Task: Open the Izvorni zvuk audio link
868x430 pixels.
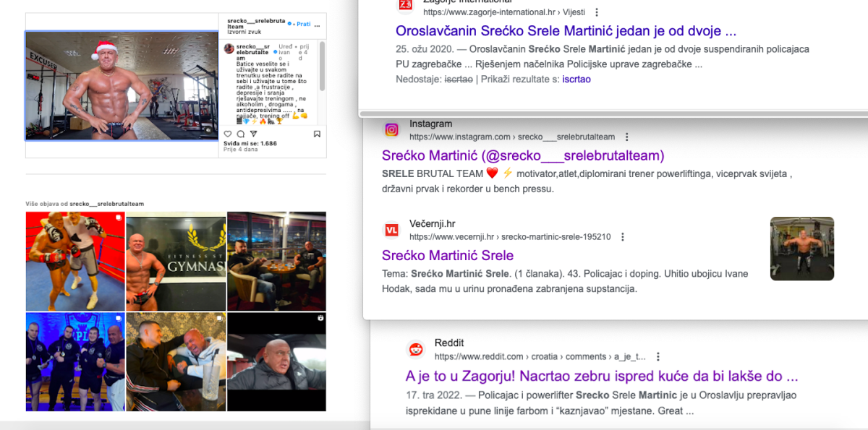Action: tap(244, 32)
